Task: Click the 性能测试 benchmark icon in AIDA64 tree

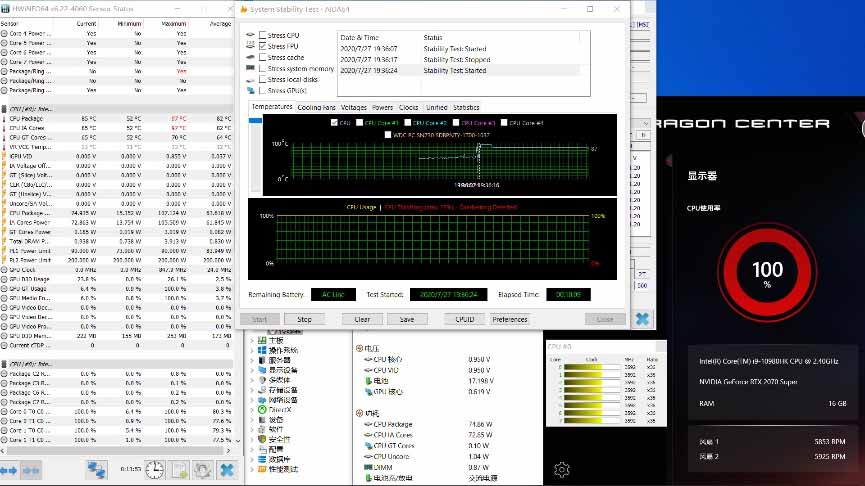Action: pos(262,469)
